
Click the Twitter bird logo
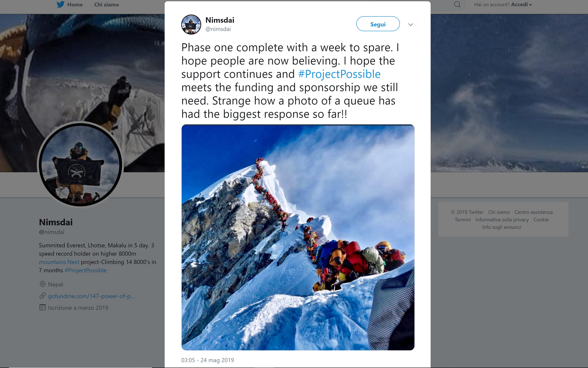tap(60, 4)
